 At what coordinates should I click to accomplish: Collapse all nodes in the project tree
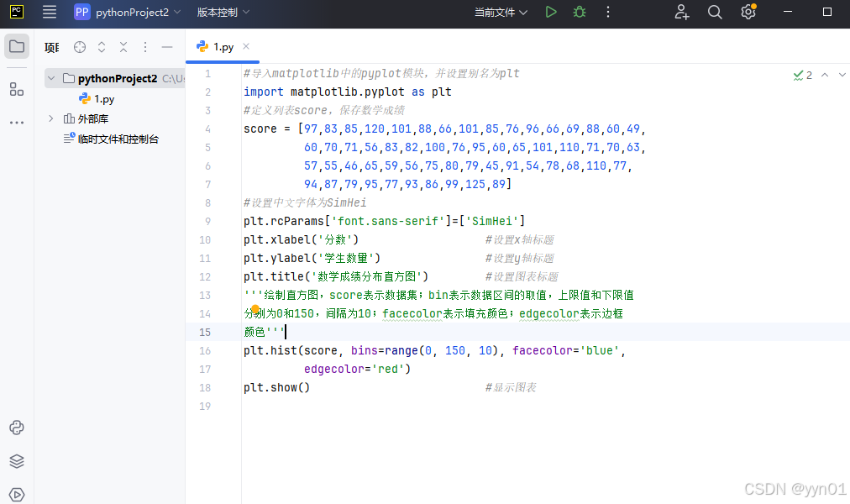click(123, 47)
